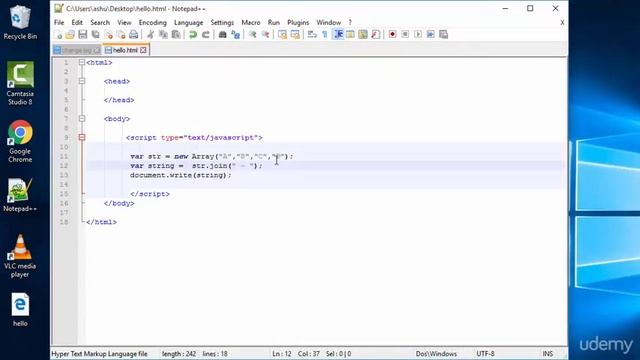
Task: Click the Copy toolbar icon
Action: point(163,35)
